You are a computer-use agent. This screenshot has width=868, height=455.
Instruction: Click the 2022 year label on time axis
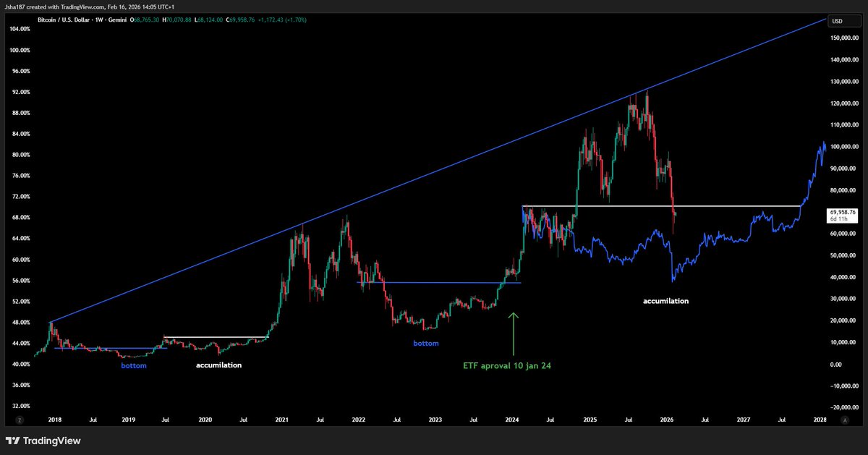point(359,419)
